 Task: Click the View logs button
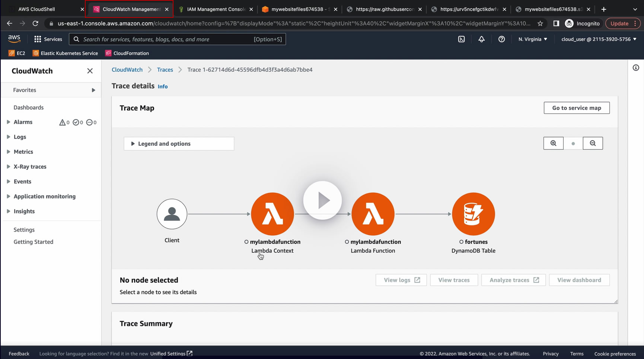[401, 280]
